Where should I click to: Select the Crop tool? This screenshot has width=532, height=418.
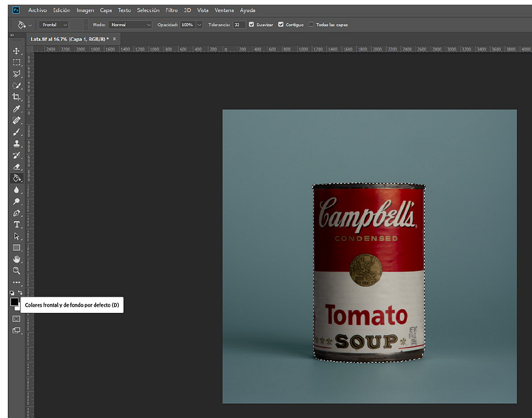[x=16, y=97]
